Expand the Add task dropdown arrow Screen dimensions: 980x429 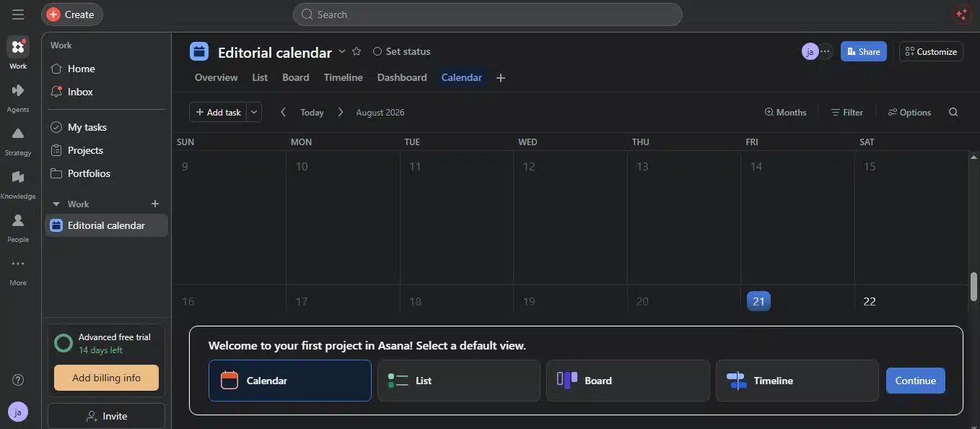254,112
